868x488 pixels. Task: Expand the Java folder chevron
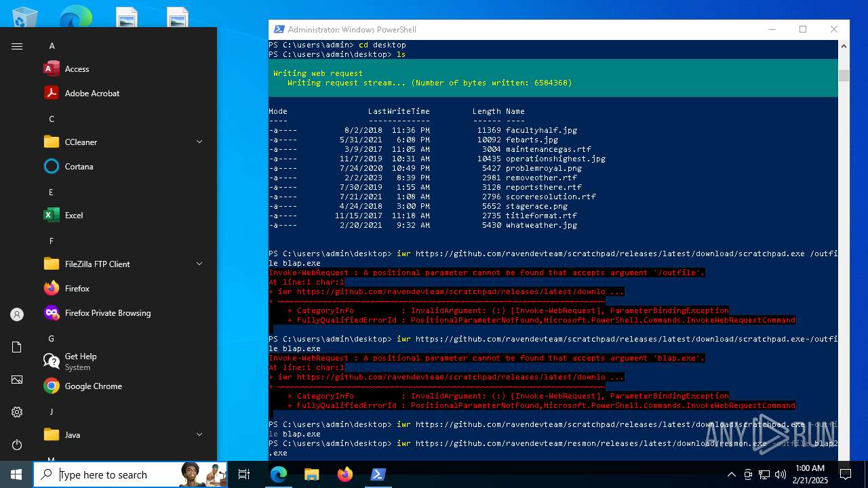(x=199, y=434)
